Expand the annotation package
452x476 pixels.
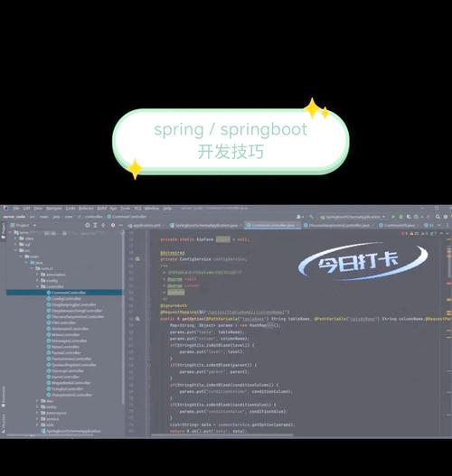[37, 275]
